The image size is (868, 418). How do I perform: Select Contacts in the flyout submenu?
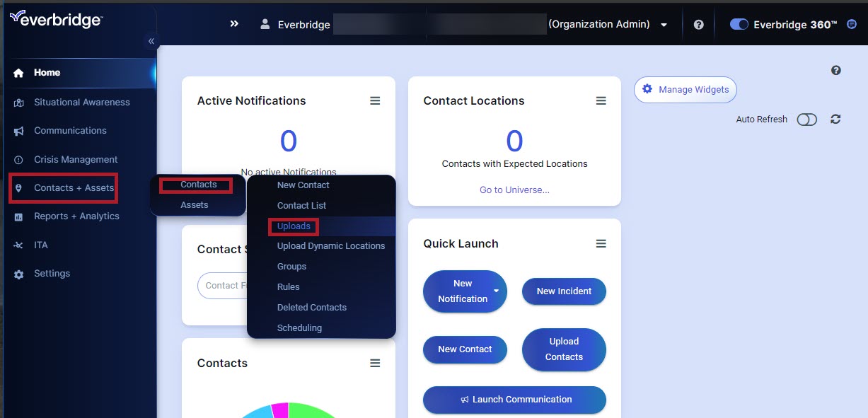click(198, 185)
